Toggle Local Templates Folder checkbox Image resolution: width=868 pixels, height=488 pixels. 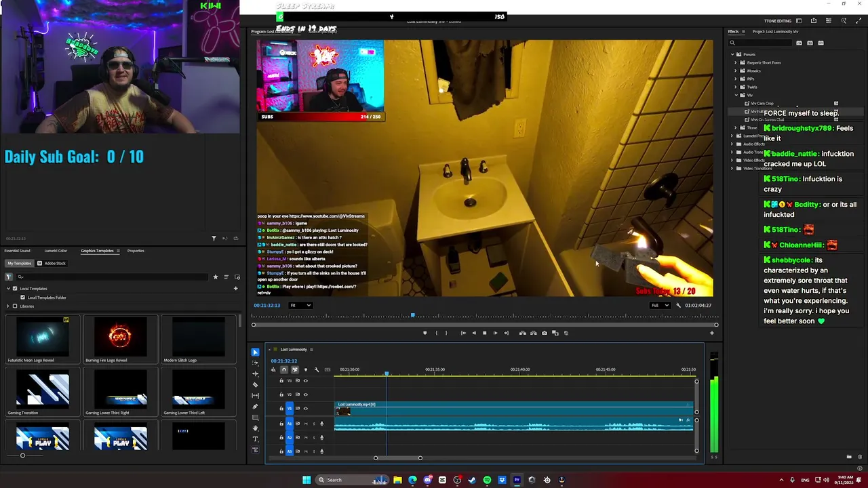coord(22,298)
